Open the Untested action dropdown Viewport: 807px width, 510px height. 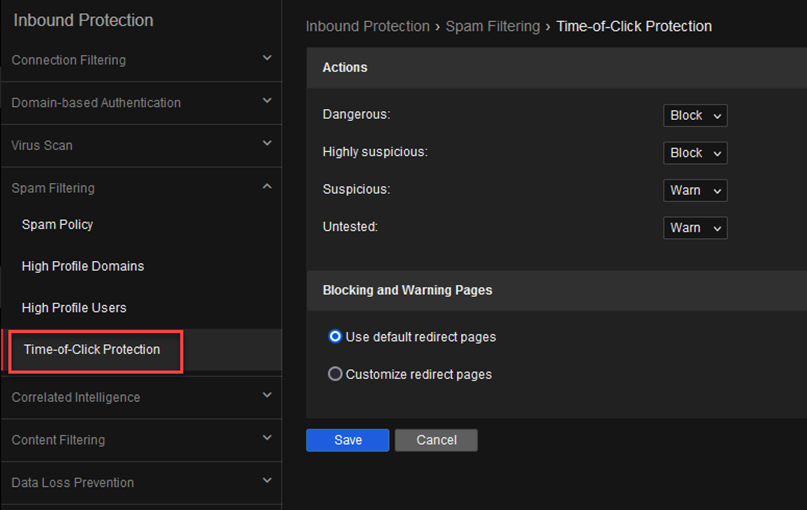(x=695, y=228)
